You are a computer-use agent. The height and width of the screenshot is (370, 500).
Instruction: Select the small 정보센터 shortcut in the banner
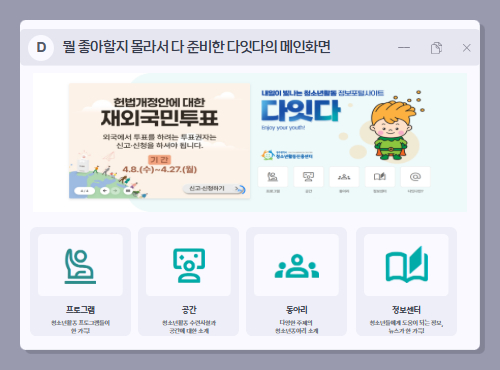(380, 177)
